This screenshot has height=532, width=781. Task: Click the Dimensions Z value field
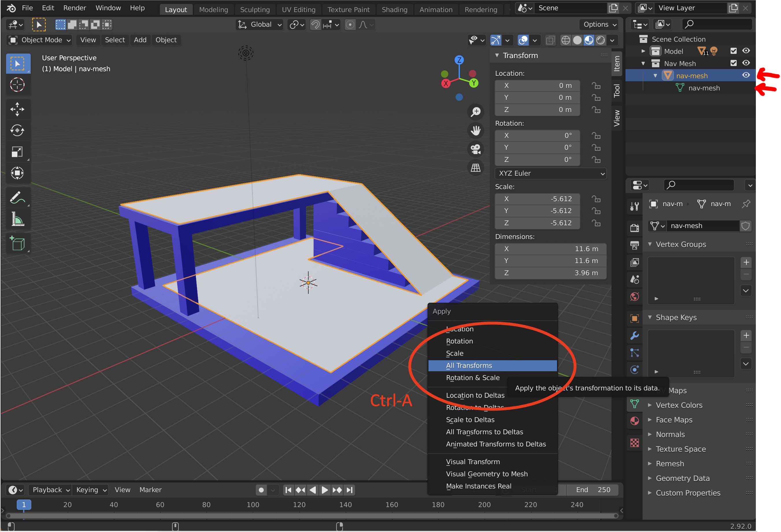point(550,273)
